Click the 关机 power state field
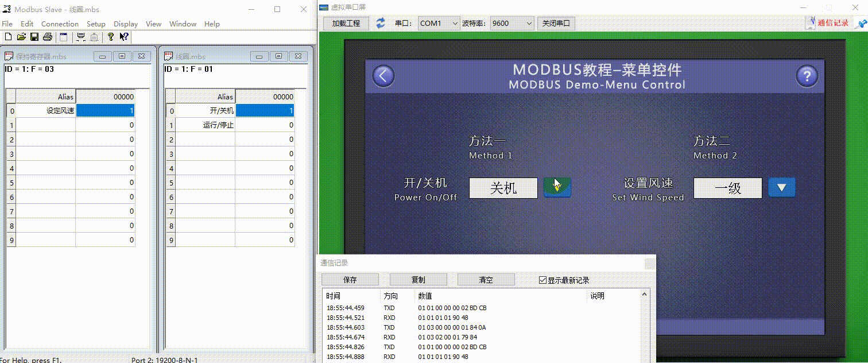The height and width of the screenshot is (363, 868). click(503, 188)
